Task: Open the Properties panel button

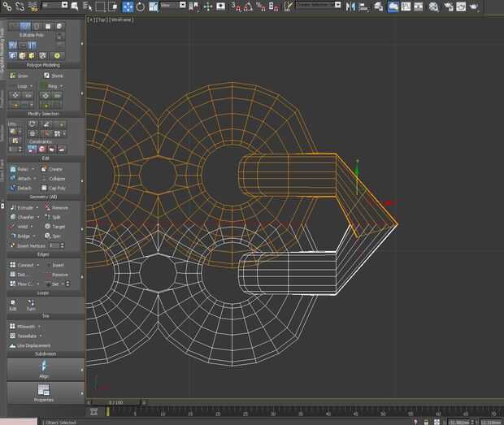Action: click(x=44, y=393)
